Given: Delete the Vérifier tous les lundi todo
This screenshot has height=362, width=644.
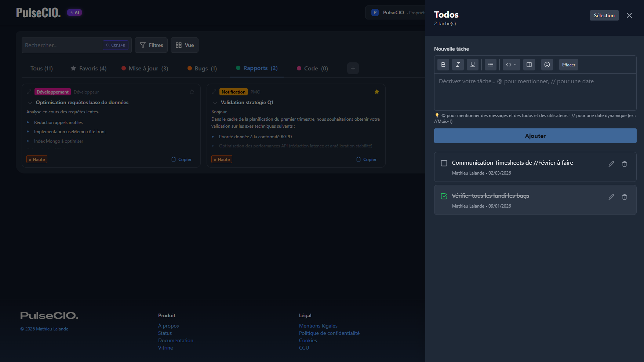Looking at the screenshot, I should point(625,197).
